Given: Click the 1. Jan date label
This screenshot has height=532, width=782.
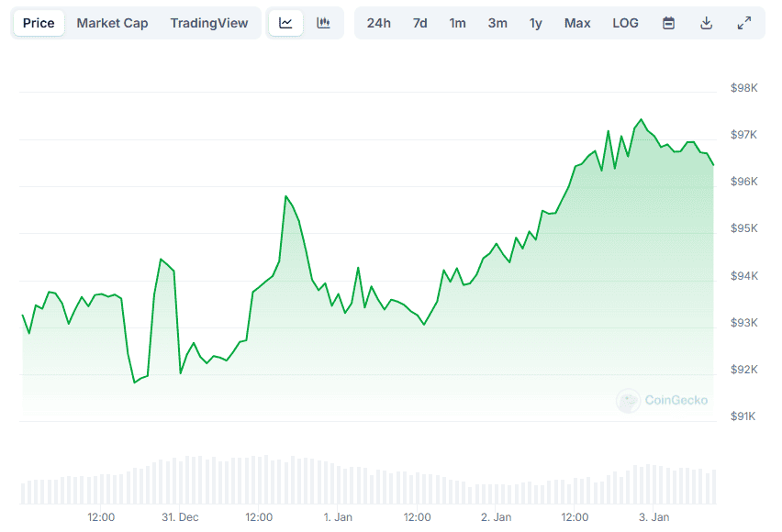Looking at the screenshot, I should 338,517.
